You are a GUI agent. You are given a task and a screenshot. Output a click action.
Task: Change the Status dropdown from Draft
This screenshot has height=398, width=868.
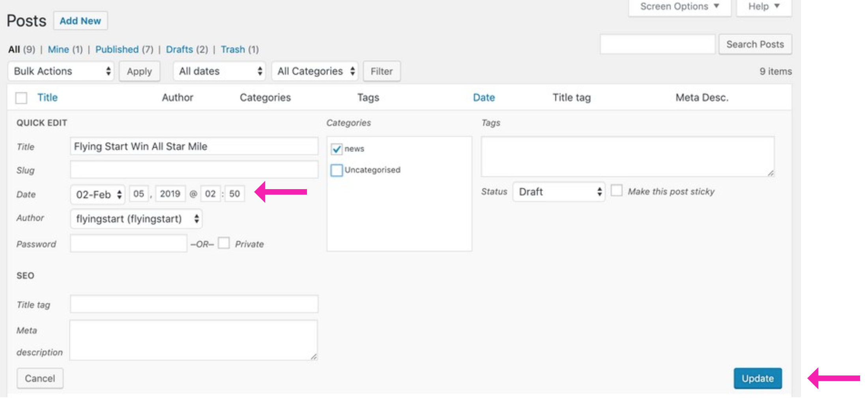coord(559,192)
